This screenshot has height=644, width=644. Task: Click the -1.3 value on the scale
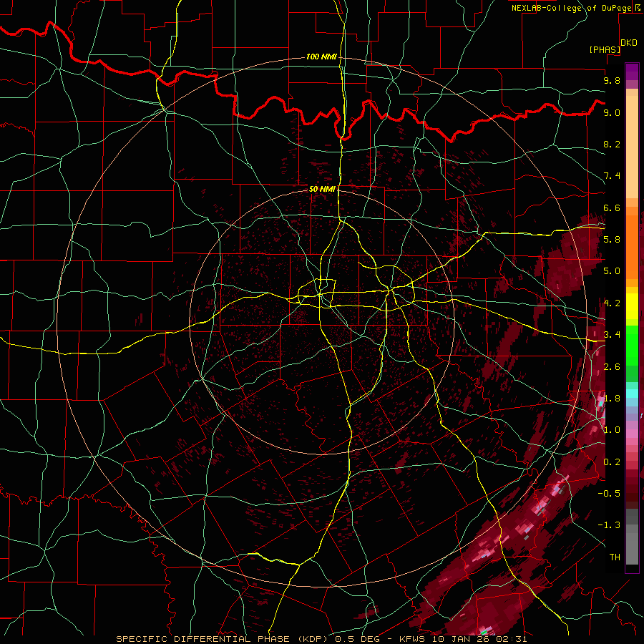(x=609, y=525)
